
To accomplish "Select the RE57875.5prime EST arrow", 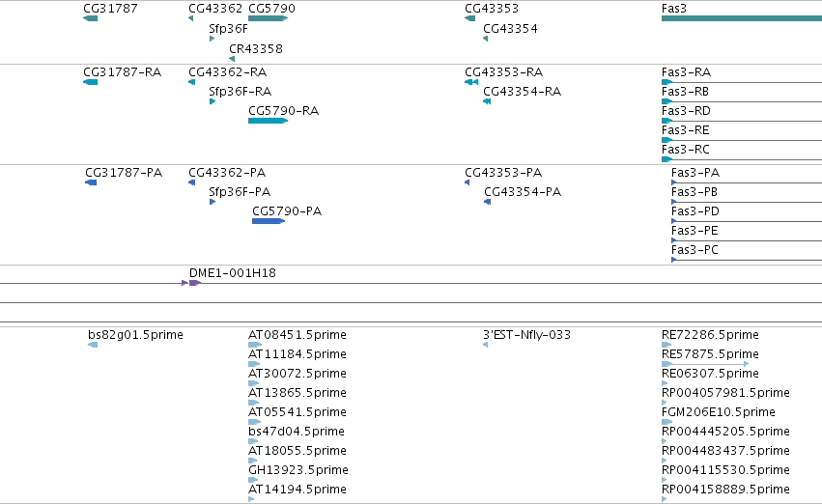I will pyautogui.click(x=705, y=364).
